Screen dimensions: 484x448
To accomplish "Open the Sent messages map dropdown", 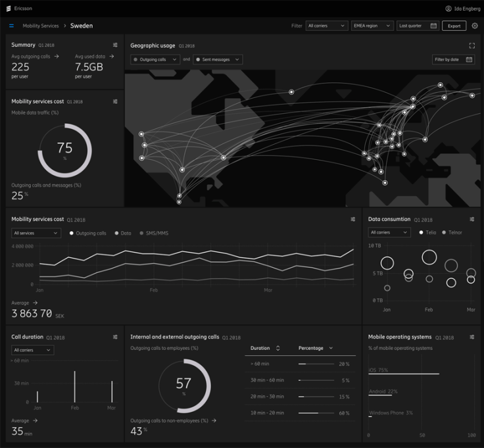I will 218,59.
